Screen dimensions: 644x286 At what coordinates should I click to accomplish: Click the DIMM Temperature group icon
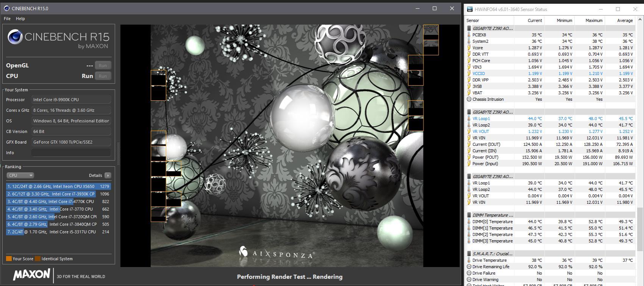click(x=469, y=215)
